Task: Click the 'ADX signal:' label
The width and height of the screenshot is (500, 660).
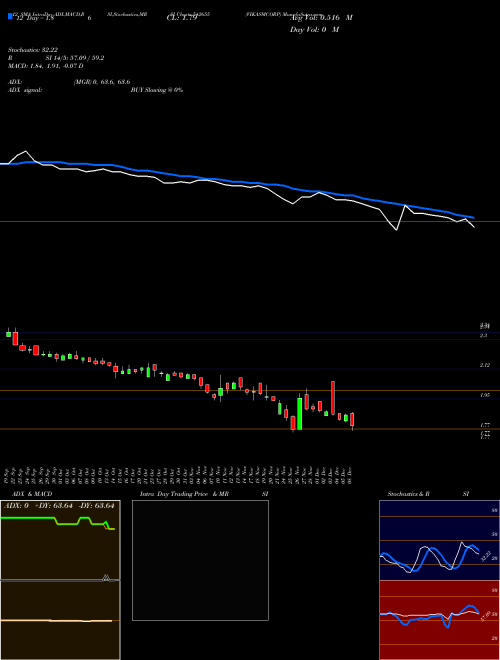Action: 25,90
